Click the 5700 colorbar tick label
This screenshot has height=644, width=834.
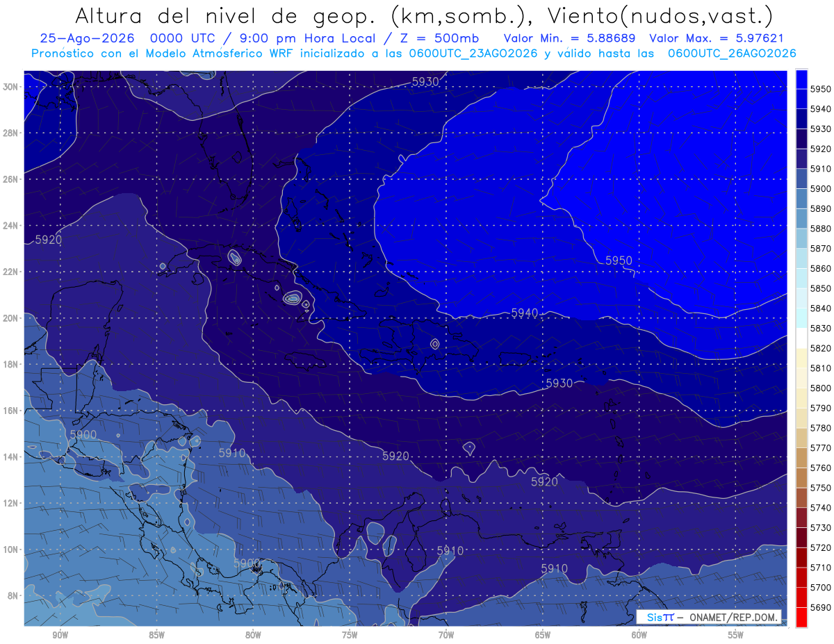821,587
